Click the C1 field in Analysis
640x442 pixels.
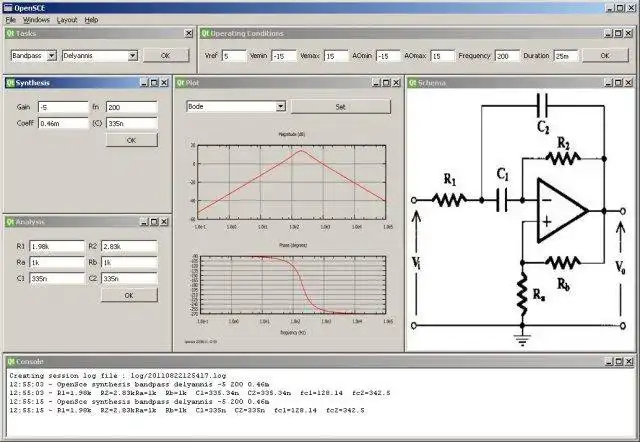[x=57, y=278]
